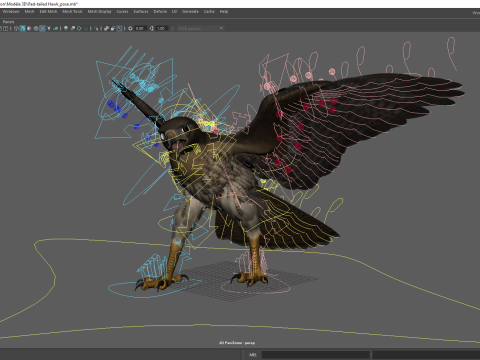The image size is (480, 360).
Task: Toggle X-ray joints icon
Action: 119,28
